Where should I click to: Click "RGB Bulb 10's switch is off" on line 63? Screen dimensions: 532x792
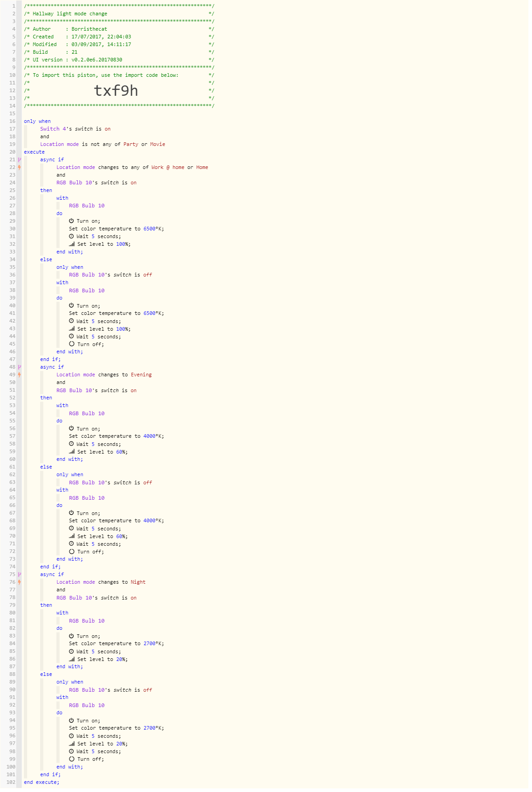click(111, 483)
